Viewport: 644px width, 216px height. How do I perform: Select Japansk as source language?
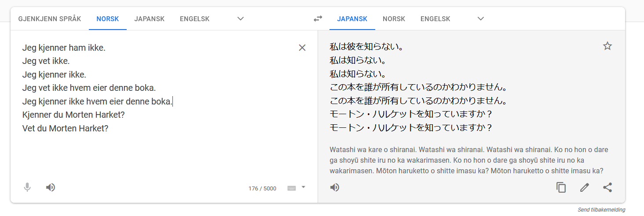149,19
